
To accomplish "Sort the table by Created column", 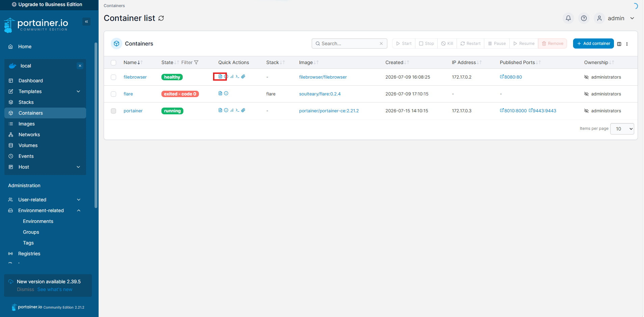I will pos(397,62).
